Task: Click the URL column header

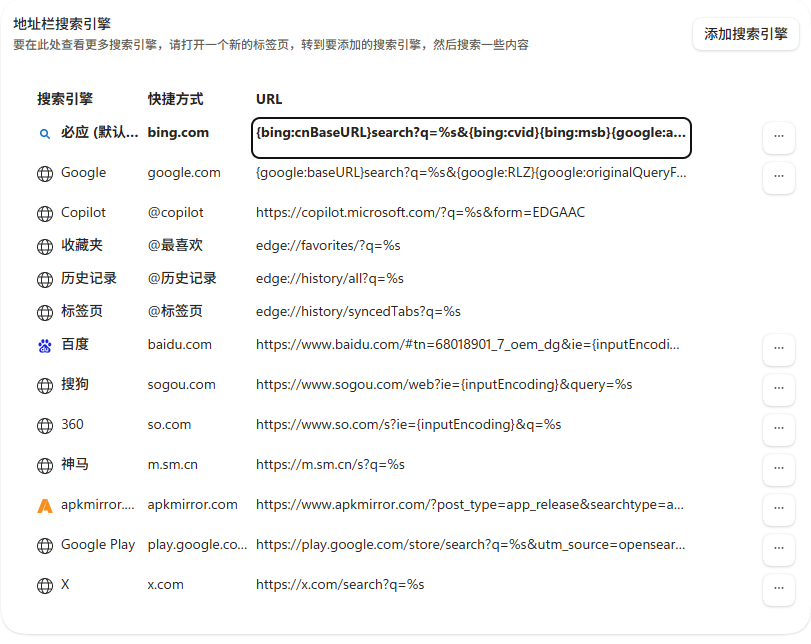Action: (x=269, y=99)
